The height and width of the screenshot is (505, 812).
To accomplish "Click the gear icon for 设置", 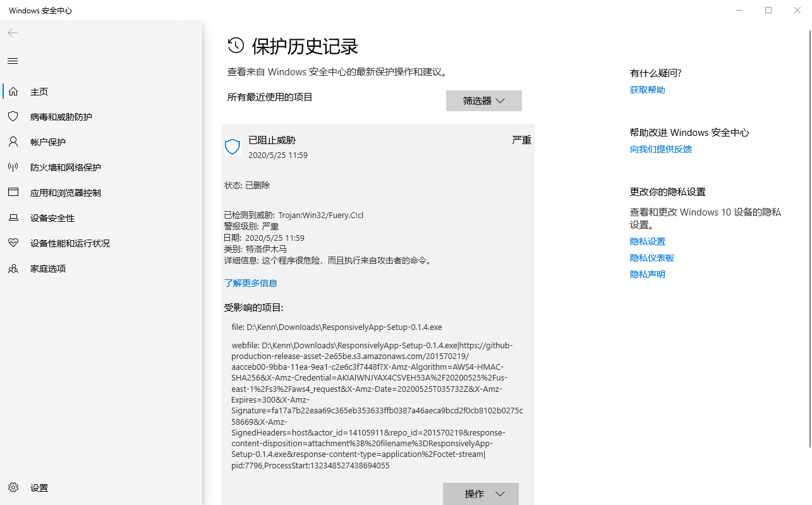I will pyautogui.click(x=13, y=488).
